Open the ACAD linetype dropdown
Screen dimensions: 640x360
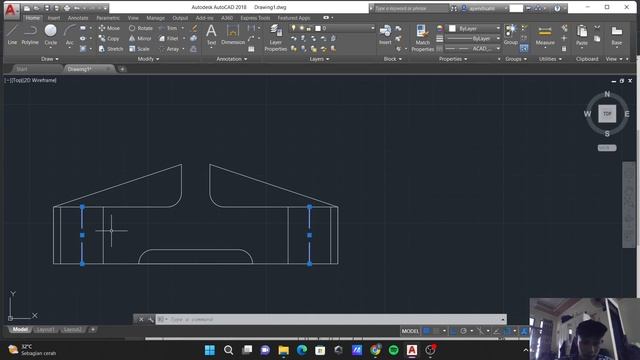tap(473, 49)
